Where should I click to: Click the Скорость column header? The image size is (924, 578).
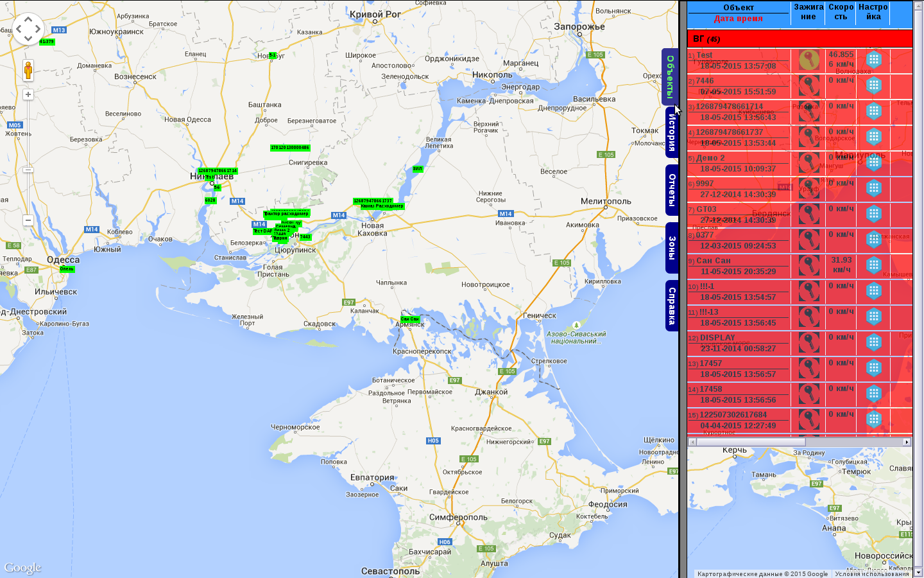[841, 12]
